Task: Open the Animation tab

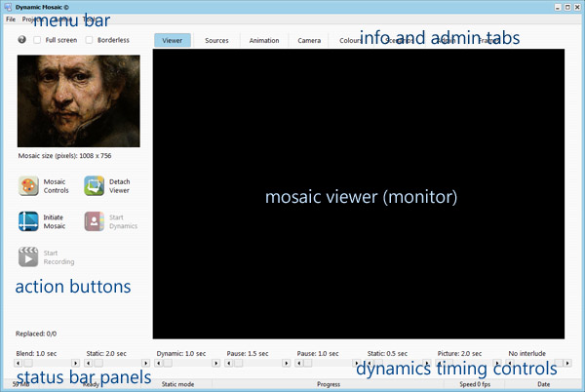Action: tap(263, 41)
